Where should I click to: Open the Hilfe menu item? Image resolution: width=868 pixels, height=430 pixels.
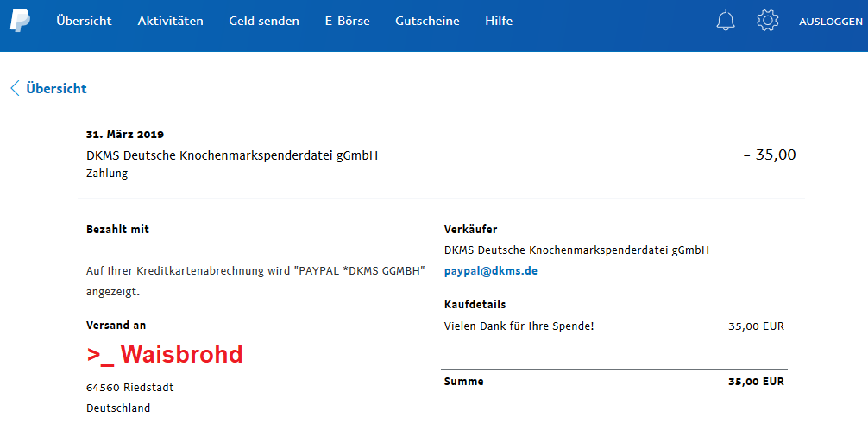point(499,21)
